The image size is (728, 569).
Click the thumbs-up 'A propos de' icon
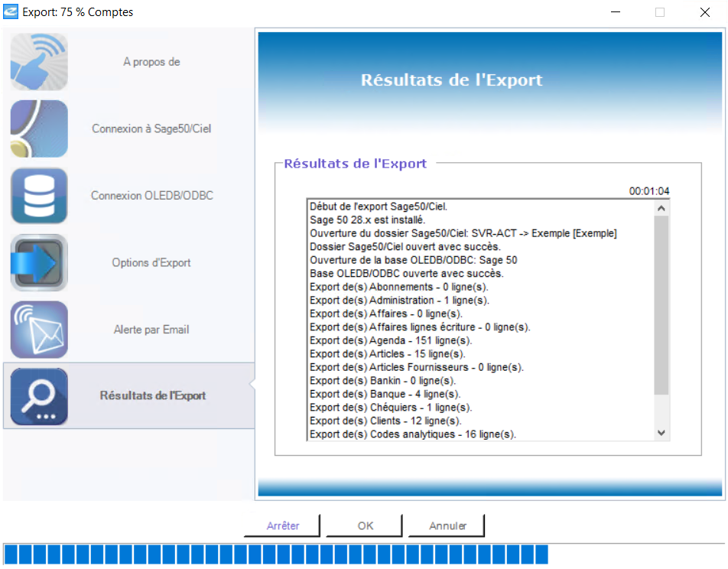pyautogui.click(x=39, y=62)
